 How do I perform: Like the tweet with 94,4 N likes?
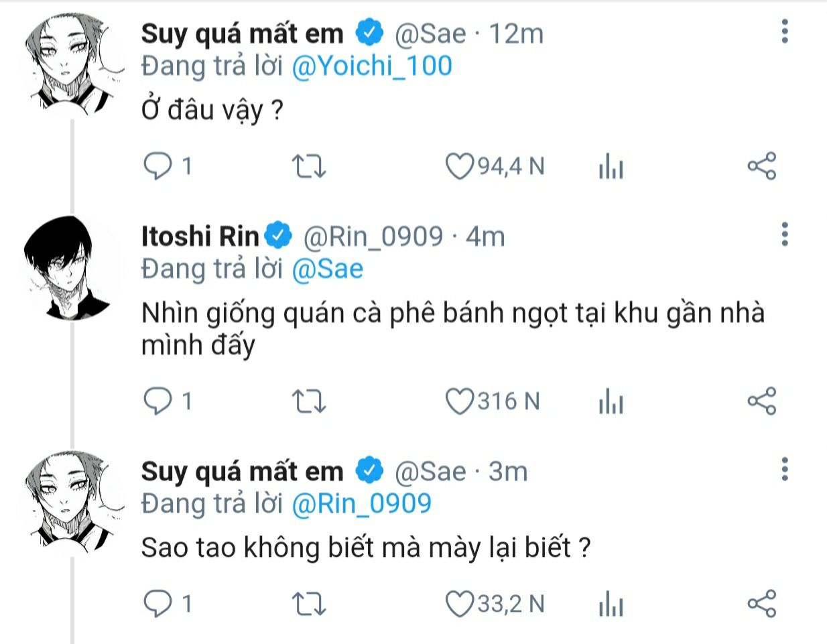[x=460, y=166]
